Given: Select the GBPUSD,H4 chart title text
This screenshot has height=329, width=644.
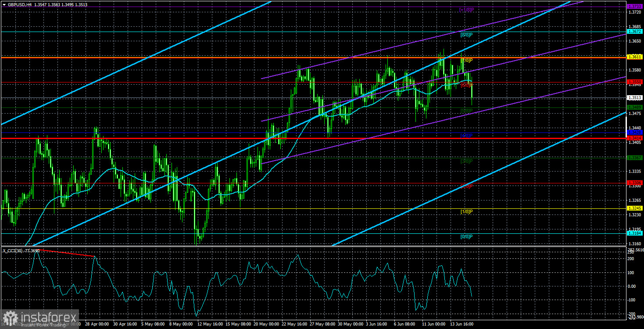Looking at the screenshot, I should coord(21,4).
